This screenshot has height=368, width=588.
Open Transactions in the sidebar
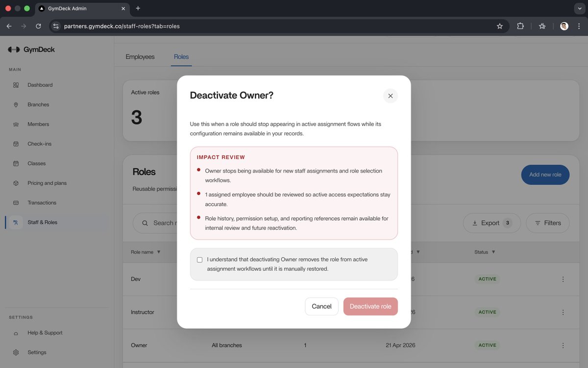click(42, 203)
